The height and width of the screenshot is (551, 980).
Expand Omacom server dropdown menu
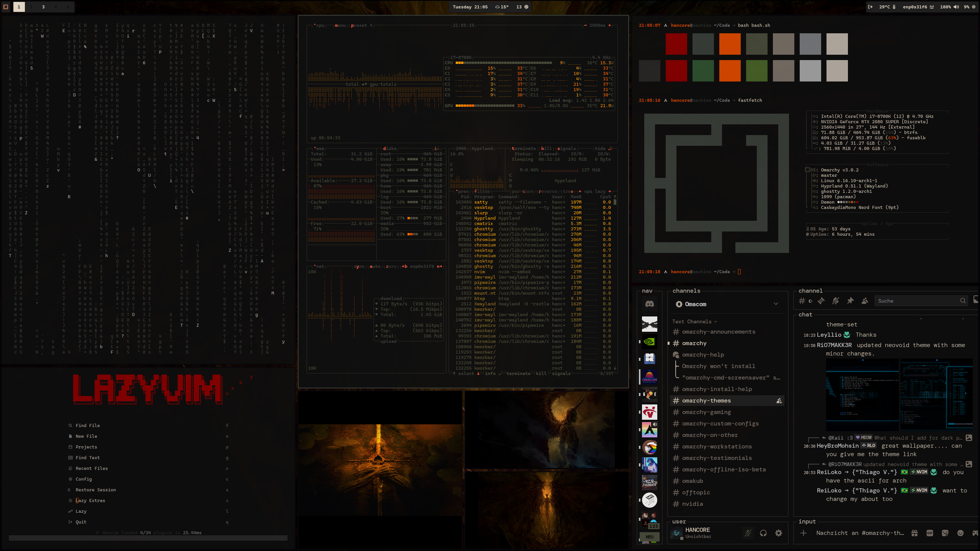pos(776,304)
